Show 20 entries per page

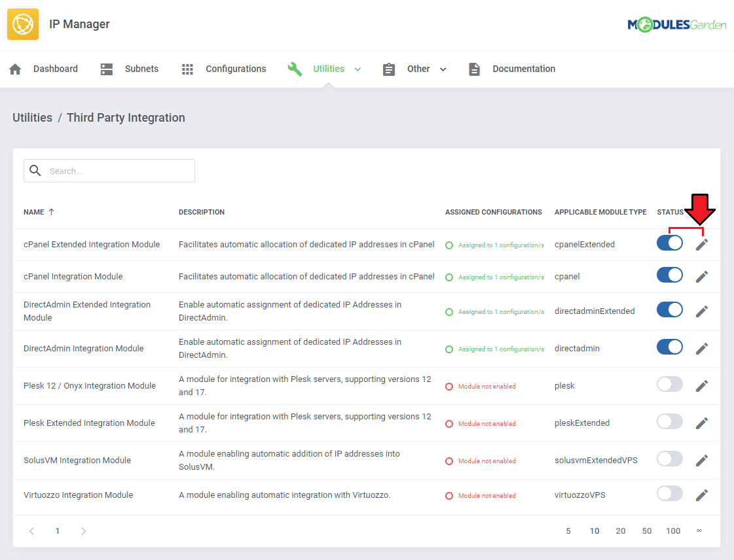click(621, 531)
